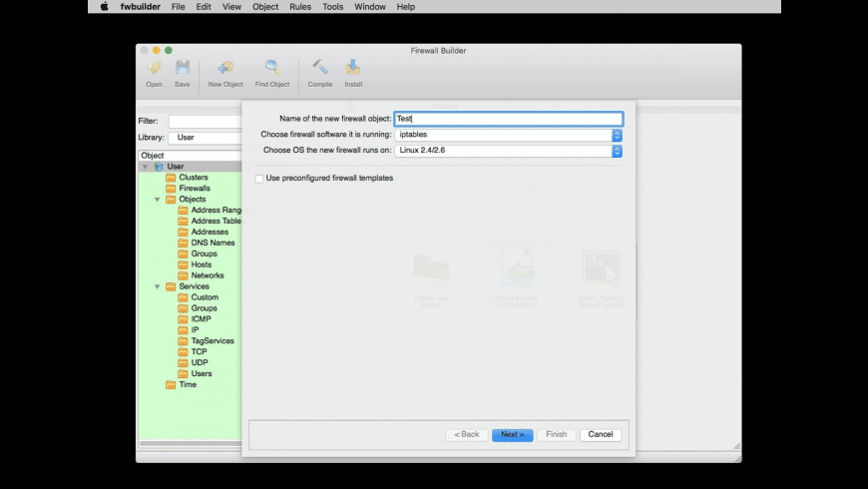Select the User library icon in tree
868x489 pixels.
[x=159, y=166]
